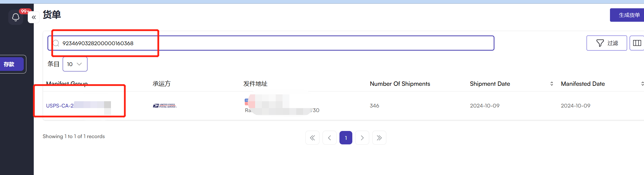
Task: Go to next page arrow
Action: click(362, 138)
